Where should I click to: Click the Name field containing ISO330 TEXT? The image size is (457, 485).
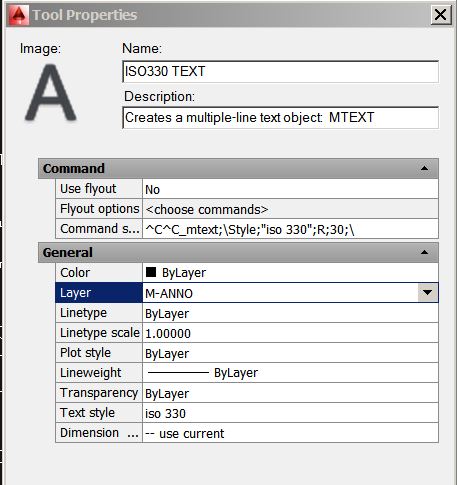[280, 72]
